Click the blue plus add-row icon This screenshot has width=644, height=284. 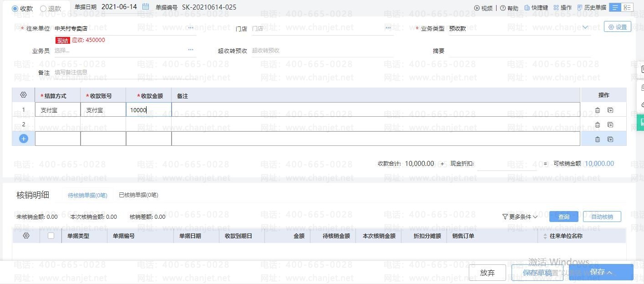[x=24, y=139]
